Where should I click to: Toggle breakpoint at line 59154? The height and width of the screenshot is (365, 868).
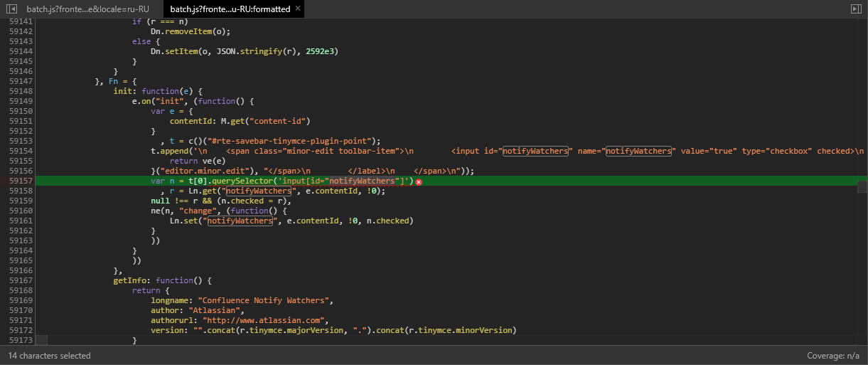coord(21,151)
